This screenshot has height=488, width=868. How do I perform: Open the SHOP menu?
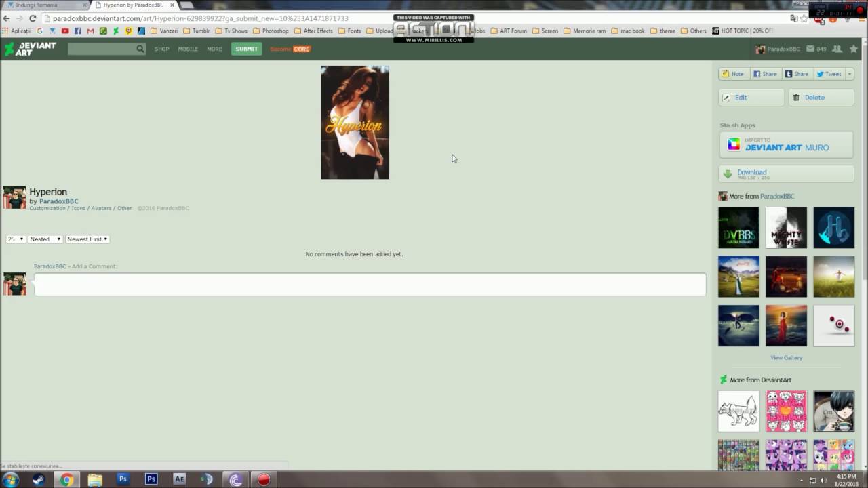pos(161,49)
